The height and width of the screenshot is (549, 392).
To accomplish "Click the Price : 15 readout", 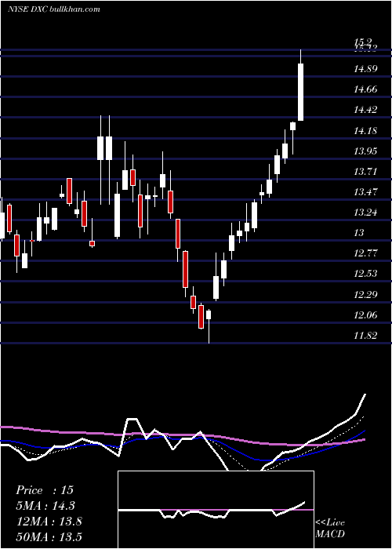I will pyautogui.click(x=45, y=490).
